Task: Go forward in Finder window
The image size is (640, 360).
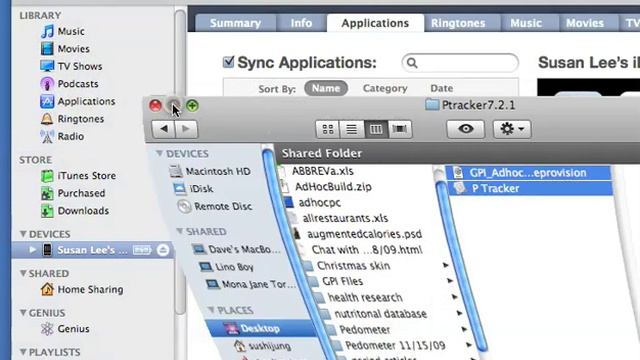Action: point(187,129)
